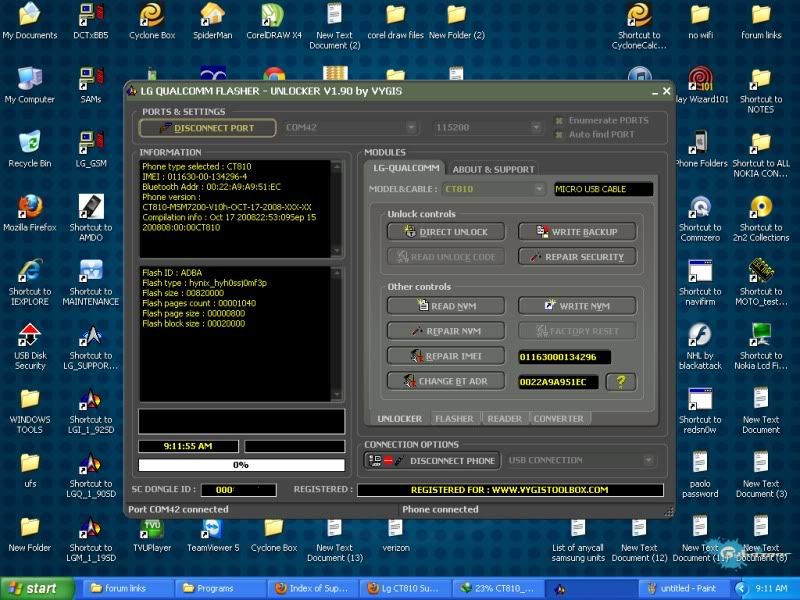800x600 pixels.
Task: Click the REPAIR NVM button
Action: click(x=446, y=331)
